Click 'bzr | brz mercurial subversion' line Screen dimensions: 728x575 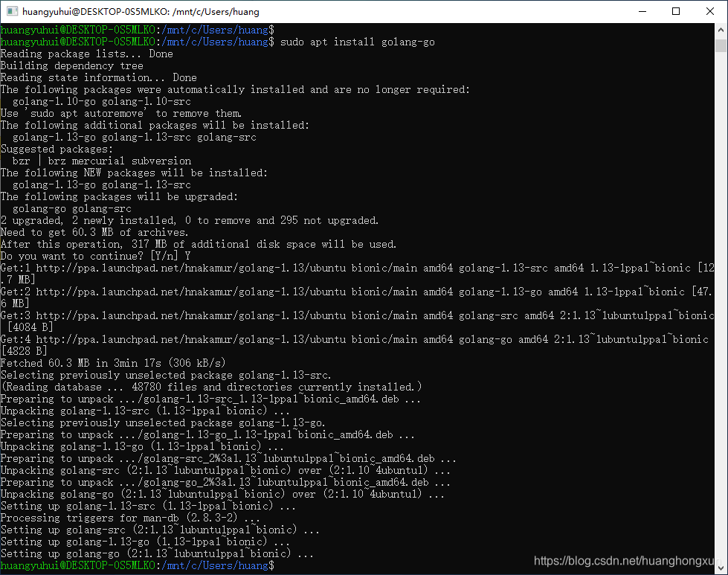click(x=102, y=161)
